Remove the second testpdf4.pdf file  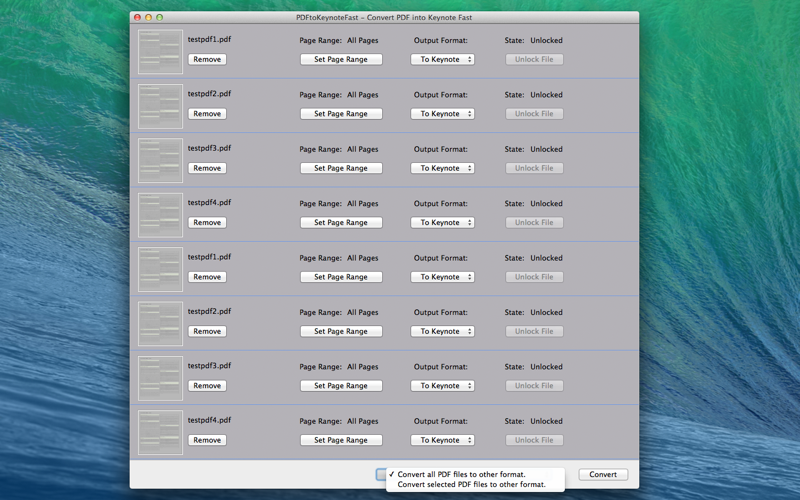coord(207,440)
